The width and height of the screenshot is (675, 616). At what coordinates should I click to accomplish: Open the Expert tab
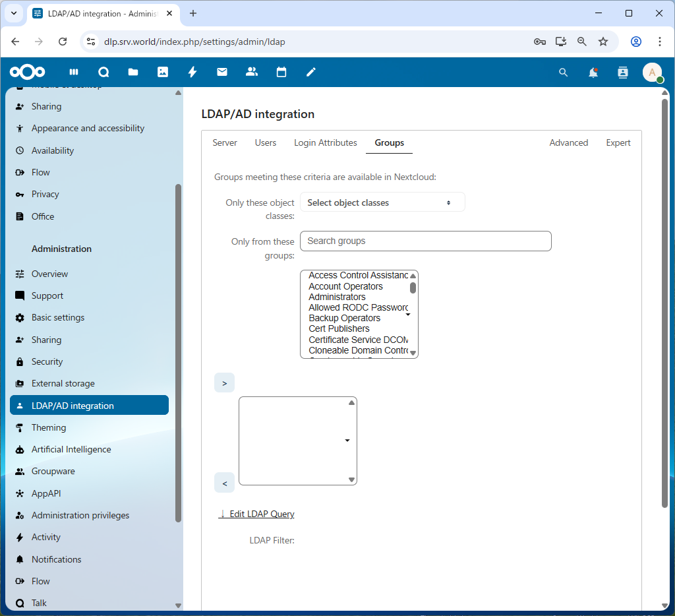618,142
